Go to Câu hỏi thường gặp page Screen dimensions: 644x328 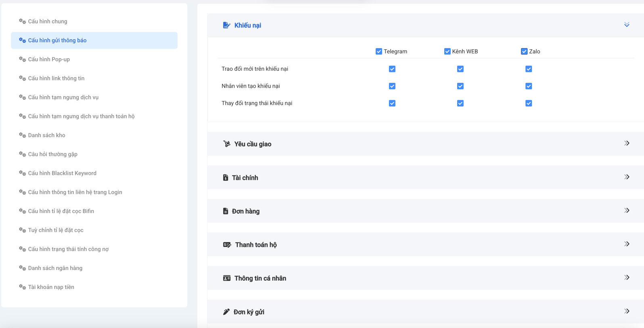(x=52, y=154)
